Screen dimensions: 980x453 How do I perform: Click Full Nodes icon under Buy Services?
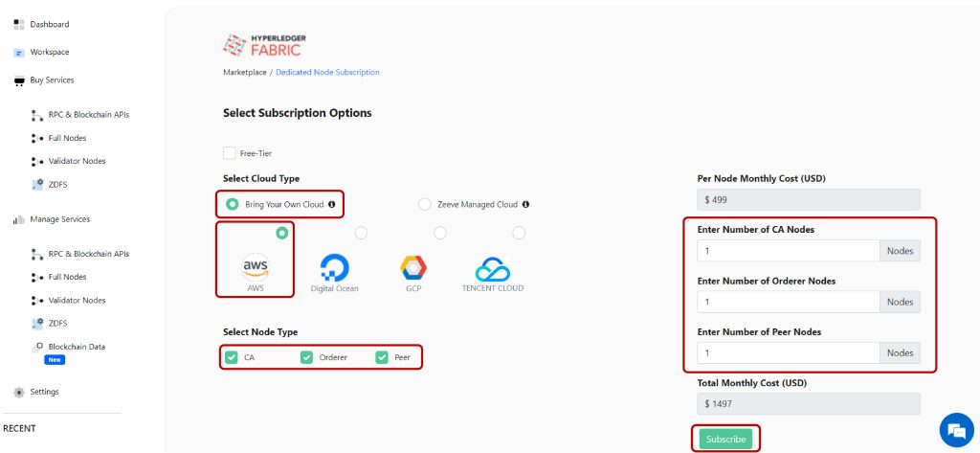click(37, 138)
